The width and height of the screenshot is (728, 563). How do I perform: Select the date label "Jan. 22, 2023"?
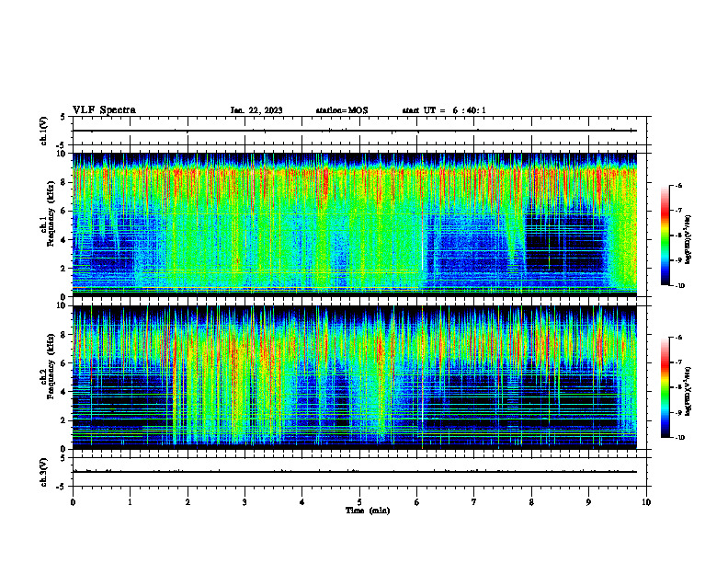click(256, 110)
